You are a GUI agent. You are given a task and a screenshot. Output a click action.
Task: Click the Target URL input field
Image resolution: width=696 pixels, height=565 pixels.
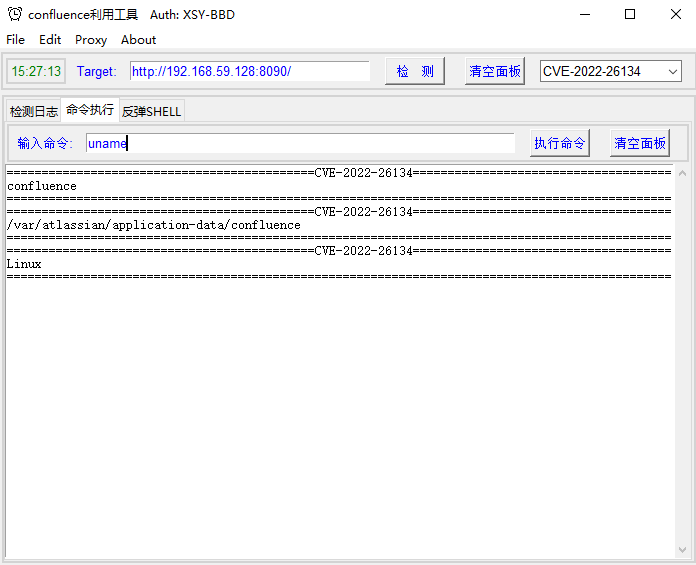coord(250,71)
